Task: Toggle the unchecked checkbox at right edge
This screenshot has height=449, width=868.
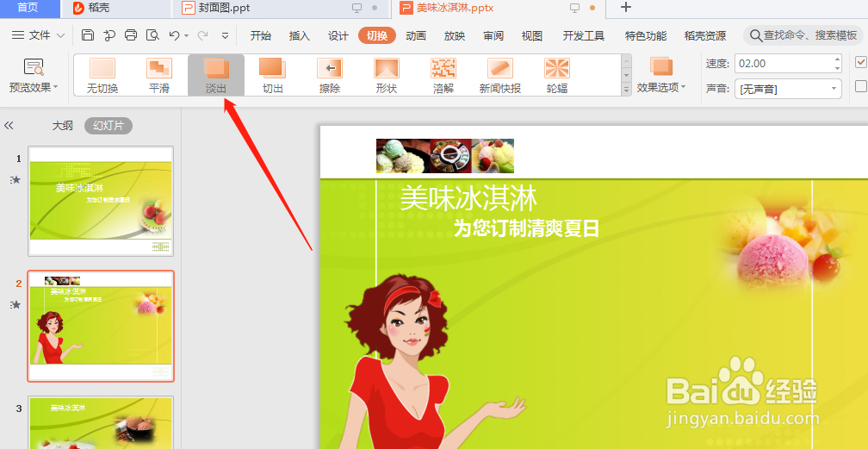Action: [x=861, y=86]
